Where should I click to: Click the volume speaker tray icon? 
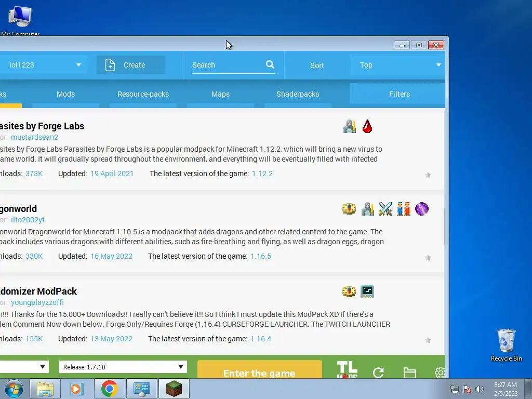pos(480,389)
